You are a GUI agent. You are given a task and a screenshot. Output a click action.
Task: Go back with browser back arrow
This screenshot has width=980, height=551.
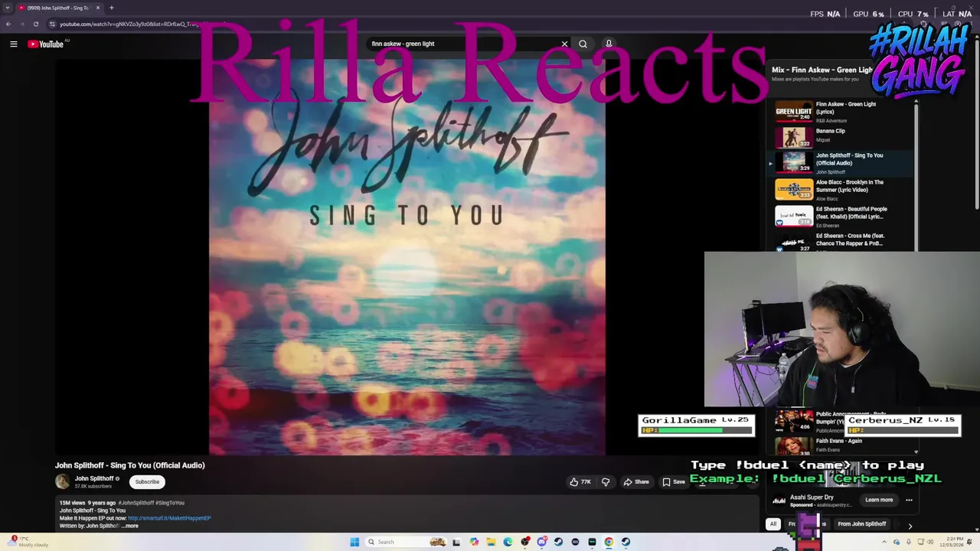[8, 24]
